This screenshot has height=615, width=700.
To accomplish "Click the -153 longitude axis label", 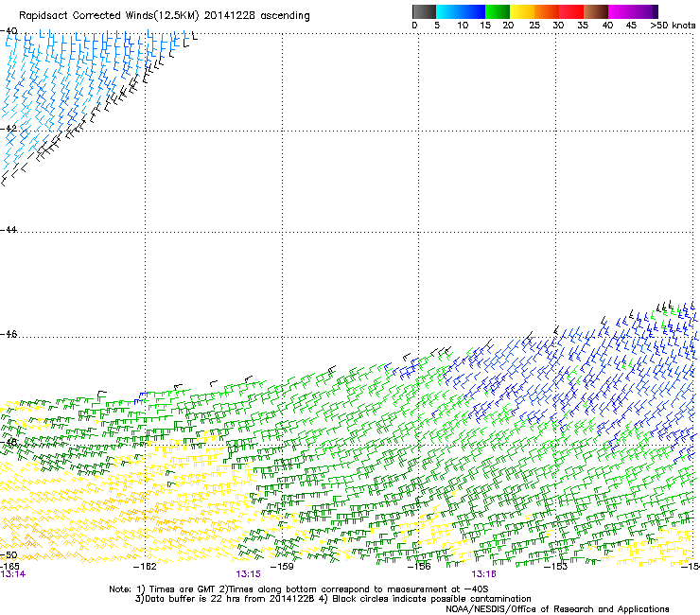I will pos(556,567).
